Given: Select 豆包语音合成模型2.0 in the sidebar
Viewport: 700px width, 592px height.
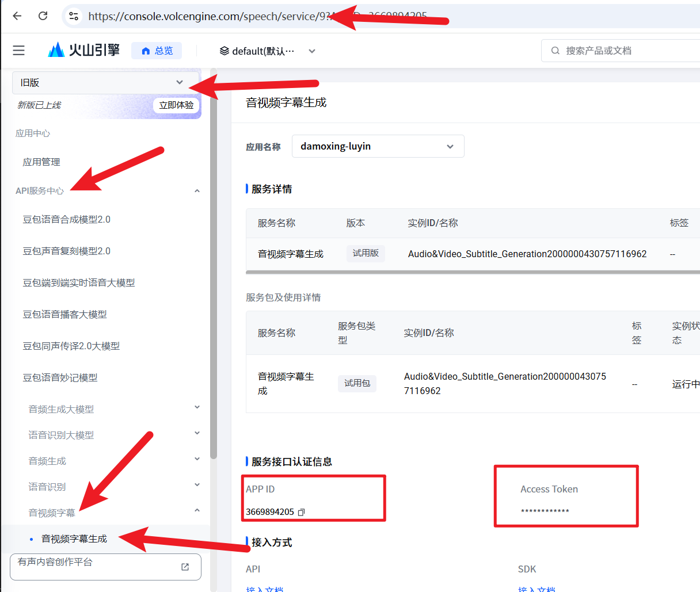Looking at the screenshot, I should click(66, 219).
